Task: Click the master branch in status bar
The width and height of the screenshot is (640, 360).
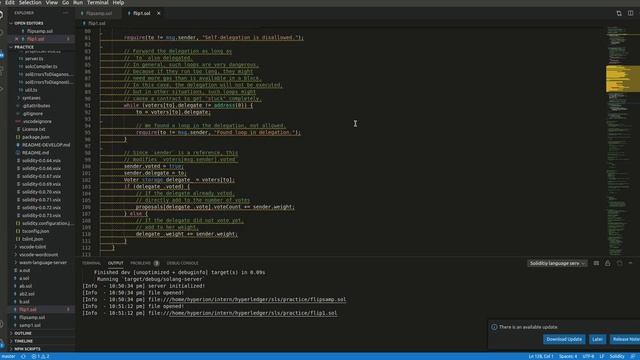Action: coord(8,356)
